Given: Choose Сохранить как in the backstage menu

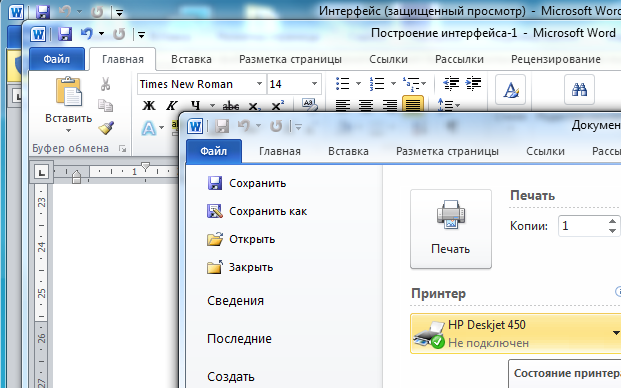Looking at the screenshot, I should pos(257,211).
